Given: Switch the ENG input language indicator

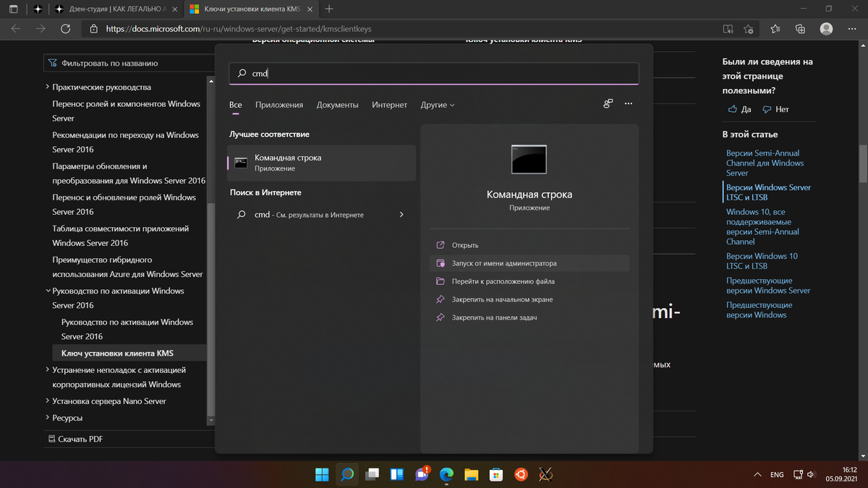Looking at the screenshot, I should [x=777, y=475].
